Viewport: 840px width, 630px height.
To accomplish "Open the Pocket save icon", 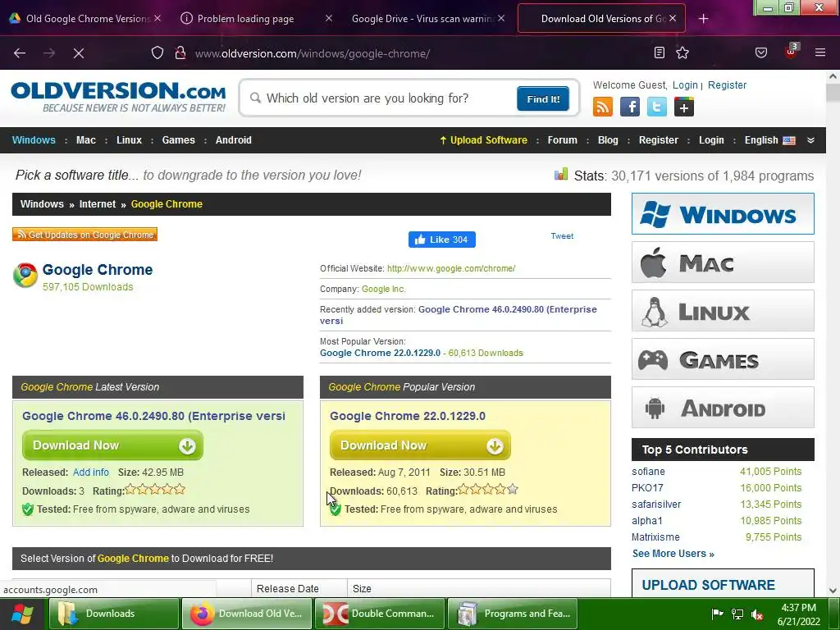I will coord(761,52).
